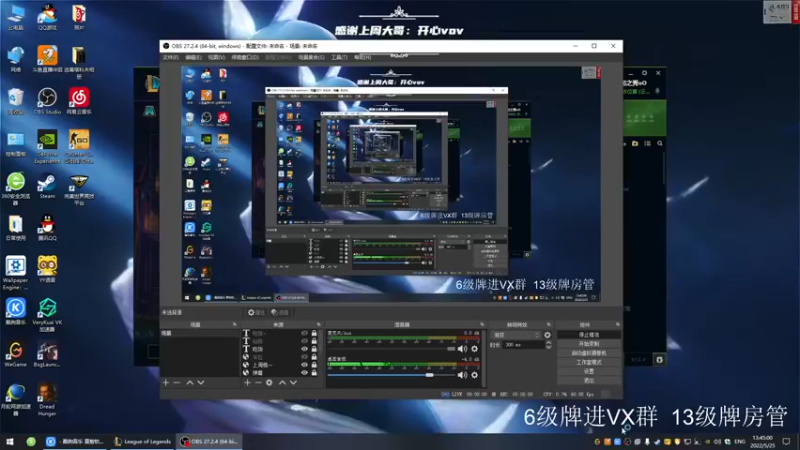Open the 停靠窗口(D) menu in OBS
Image resolution: width=800 pixels, height=450 pixels.
point(245,57)
